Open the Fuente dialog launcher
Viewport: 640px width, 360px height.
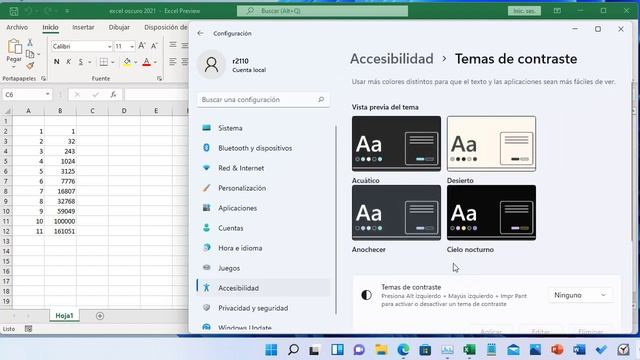[x=159, y=78]
